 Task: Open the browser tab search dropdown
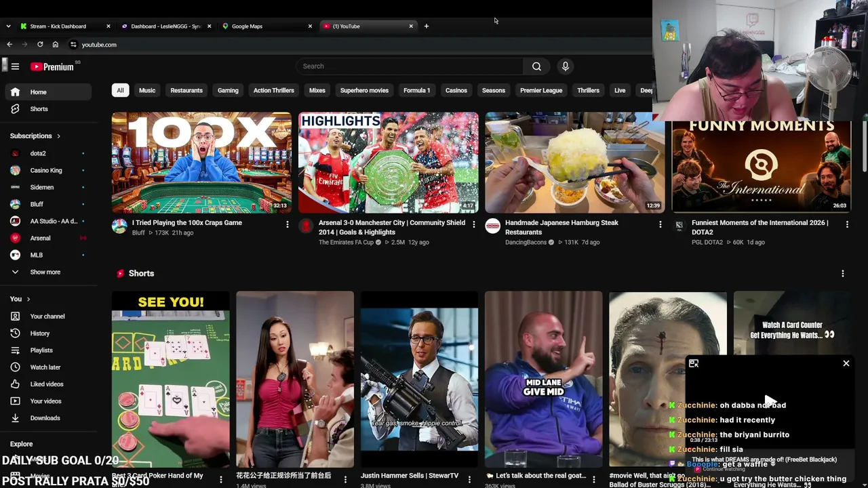point(8,26)
